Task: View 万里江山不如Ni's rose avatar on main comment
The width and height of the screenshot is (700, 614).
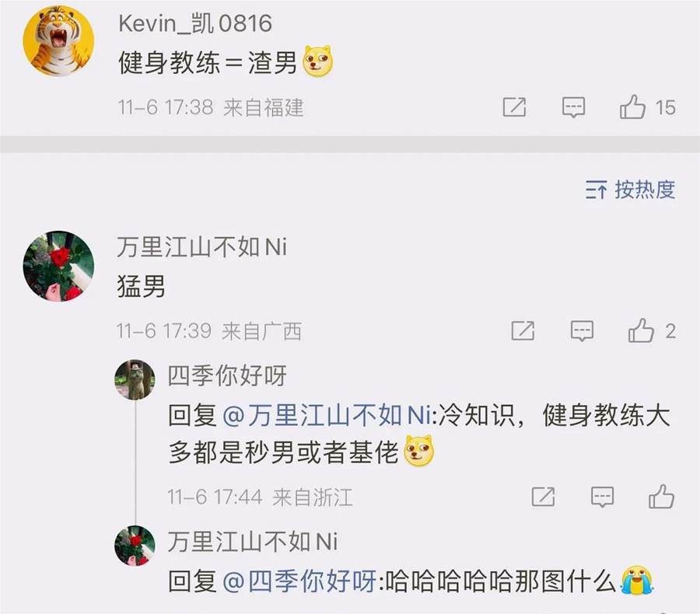Action: point(58,266)
